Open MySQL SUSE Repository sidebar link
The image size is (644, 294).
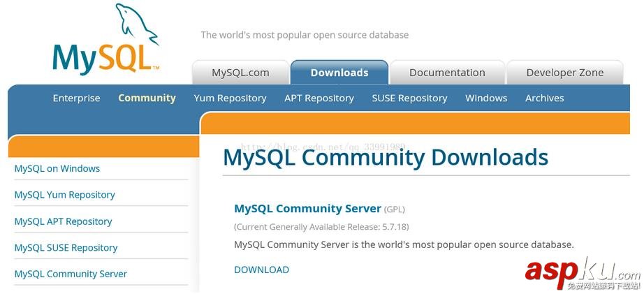pyautogui.click(x=66, y=248)
